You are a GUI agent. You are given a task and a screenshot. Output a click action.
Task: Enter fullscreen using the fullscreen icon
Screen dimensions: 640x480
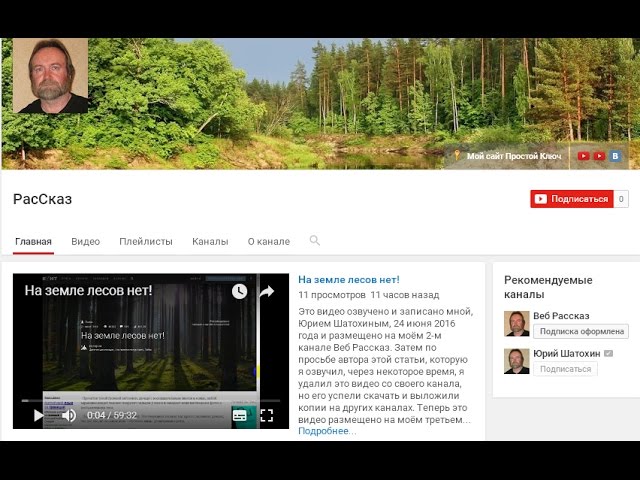(x=267, y=416)
